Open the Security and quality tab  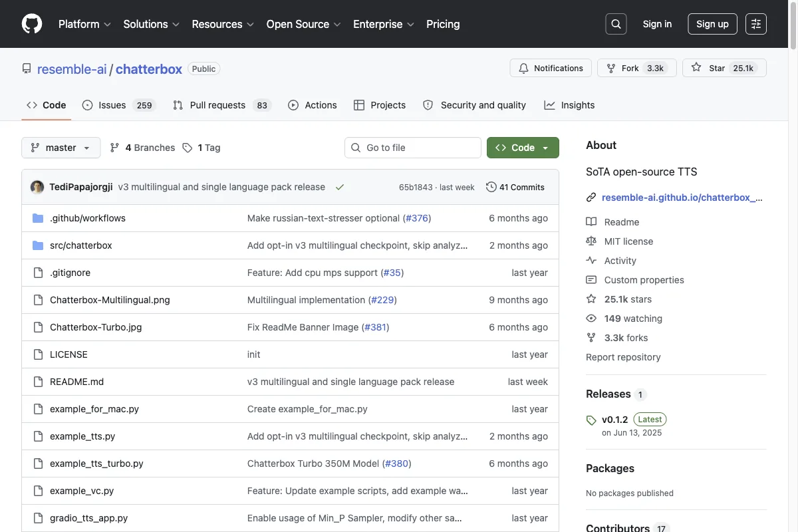pyautogui.click(x=474, y=105)
